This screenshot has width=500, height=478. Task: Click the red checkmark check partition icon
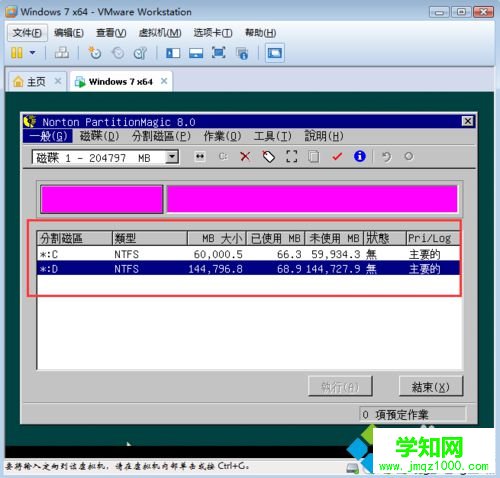337,156
